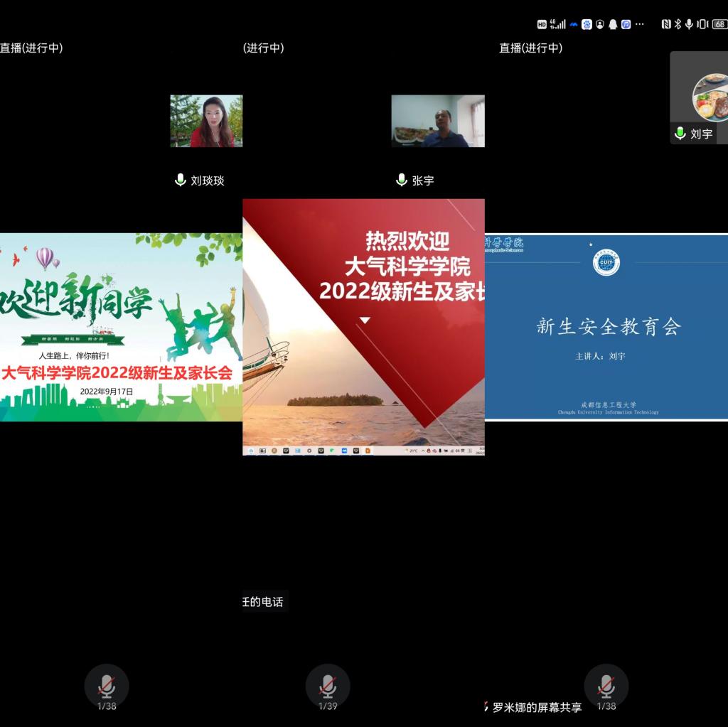
Task: Open the 欢迎新同学 shared slide
Action: click(x=121, y=327)
